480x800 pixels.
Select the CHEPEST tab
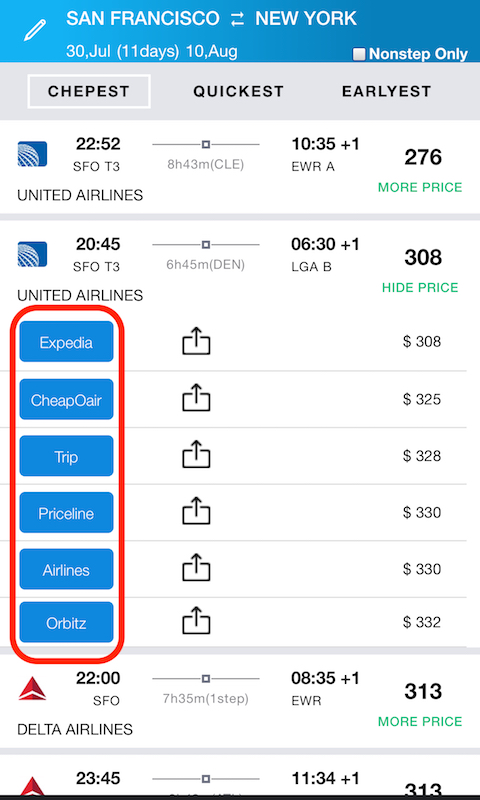tap(89, 91)
